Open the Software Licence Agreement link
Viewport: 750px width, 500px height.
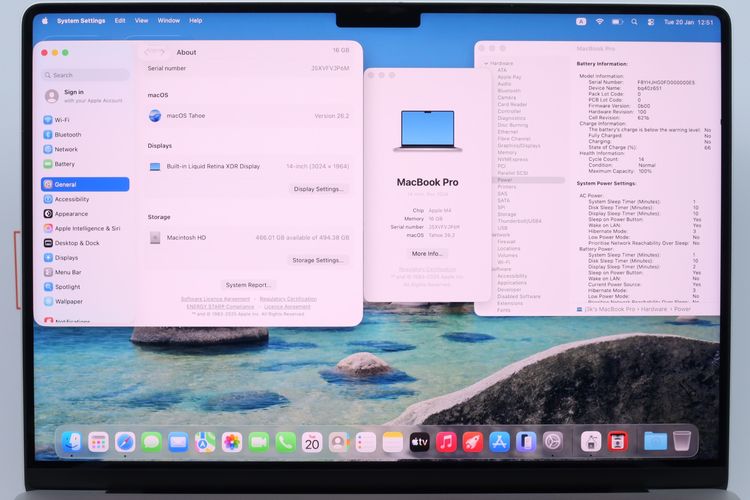215,299
